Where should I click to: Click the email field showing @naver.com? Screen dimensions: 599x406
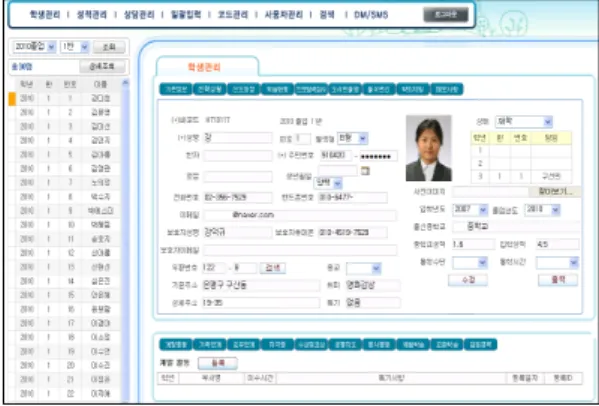pyautogui.click(x=300, y=215)
